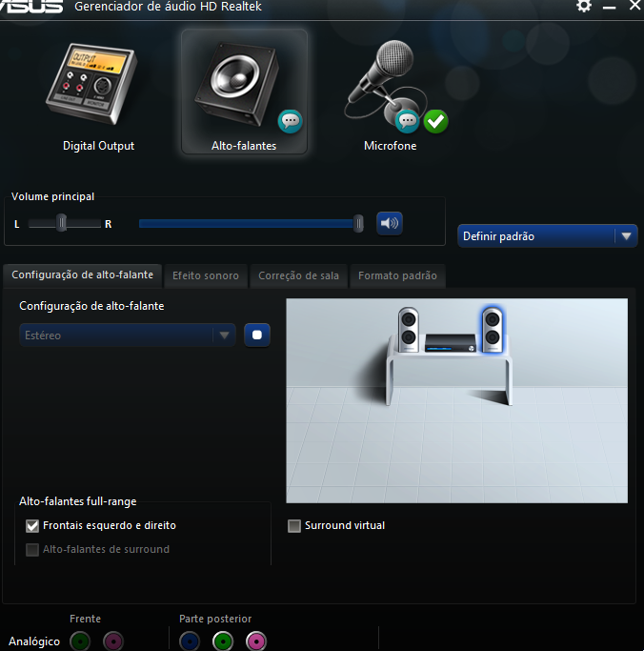Select the Microfone device icon

pos(386,84)
